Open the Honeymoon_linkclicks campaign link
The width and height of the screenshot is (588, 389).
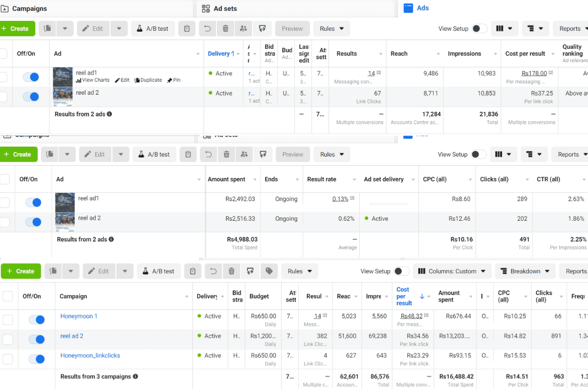(90, 355)
